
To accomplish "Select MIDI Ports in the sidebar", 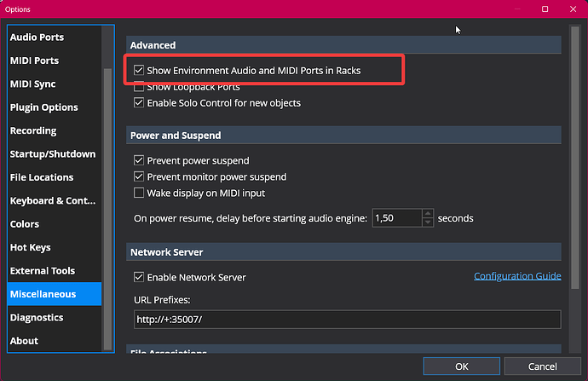I will coord(34,61).
